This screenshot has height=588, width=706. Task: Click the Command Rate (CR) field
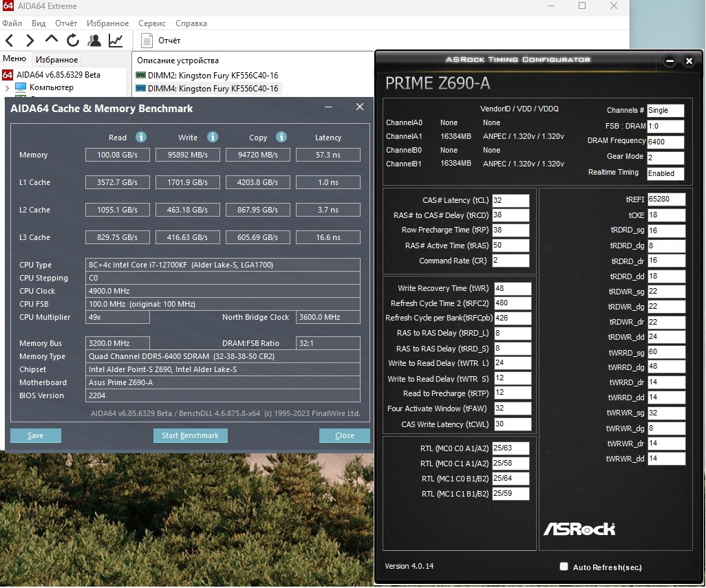[x=511, y=261]
